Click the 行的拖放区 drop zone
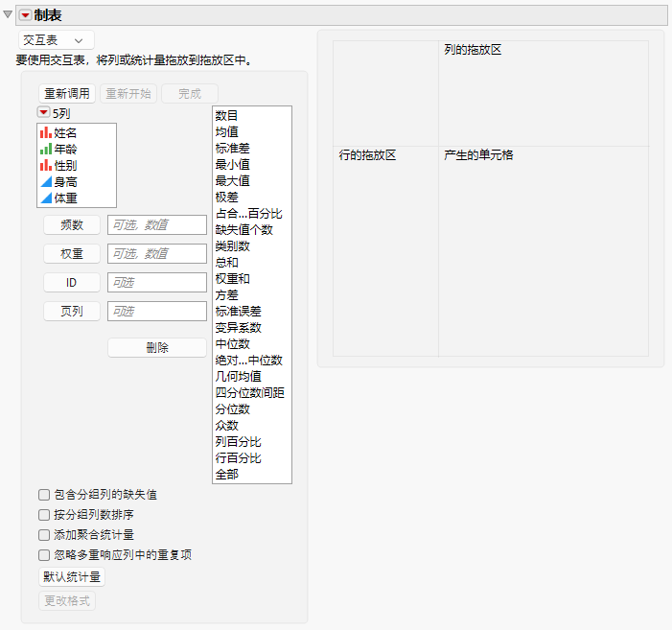The height and width of the screenshot is (630, 672). pos(385,251)
